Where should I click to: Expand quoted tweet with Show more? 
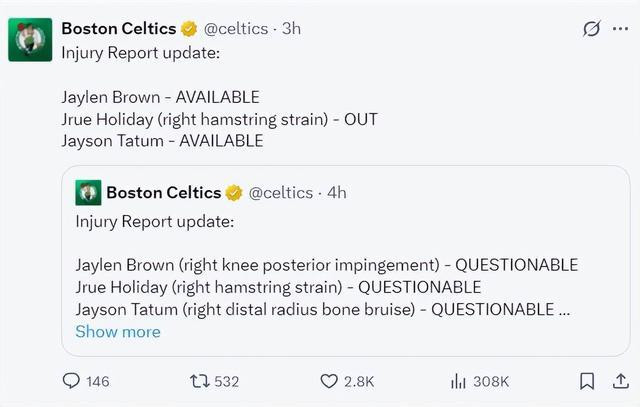[118, 331]
